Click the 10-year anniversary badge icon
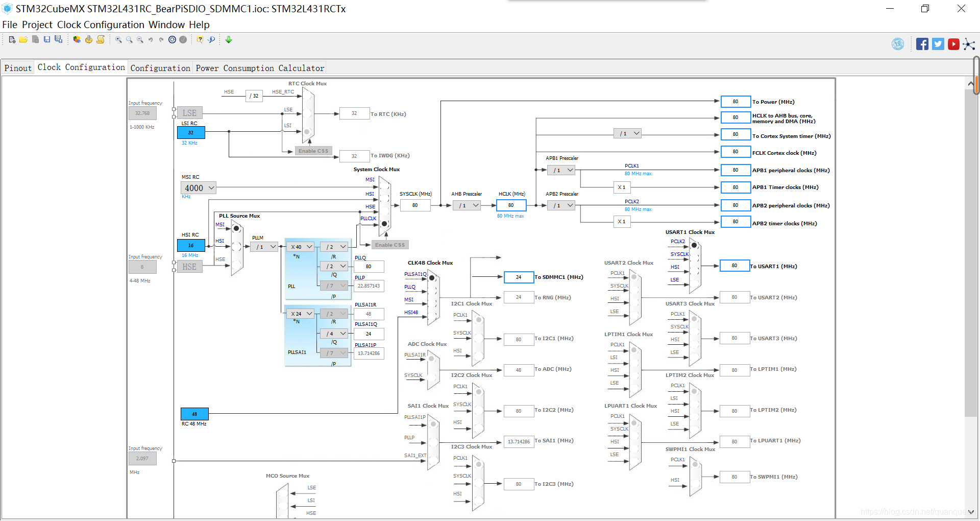 coord(898,44)
